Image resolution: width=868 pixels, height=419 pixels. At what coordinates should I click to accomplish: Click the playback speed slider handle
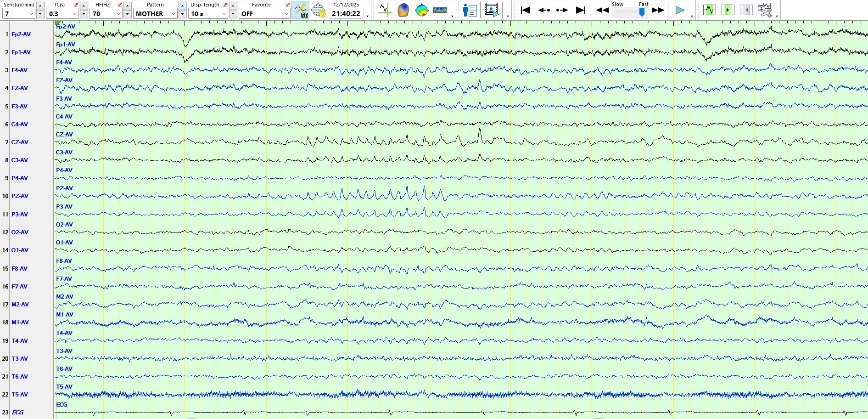[x=642, y=12]
